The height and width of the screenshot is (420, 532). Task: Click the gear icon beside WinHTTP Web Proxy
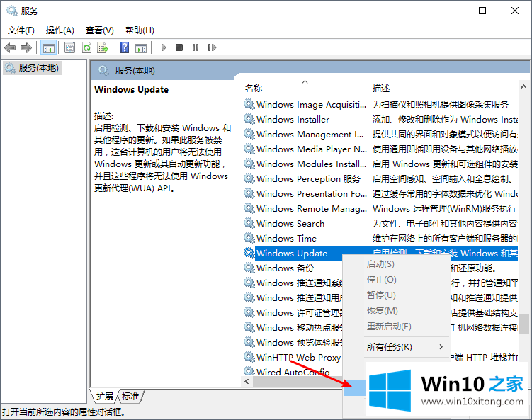point(249,357)
